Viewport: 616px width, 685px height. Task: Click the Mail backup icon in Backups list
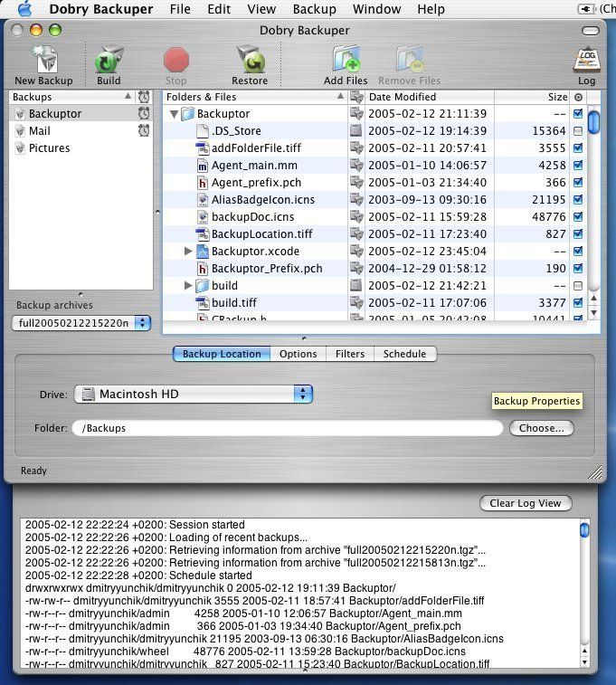point(20,131)
